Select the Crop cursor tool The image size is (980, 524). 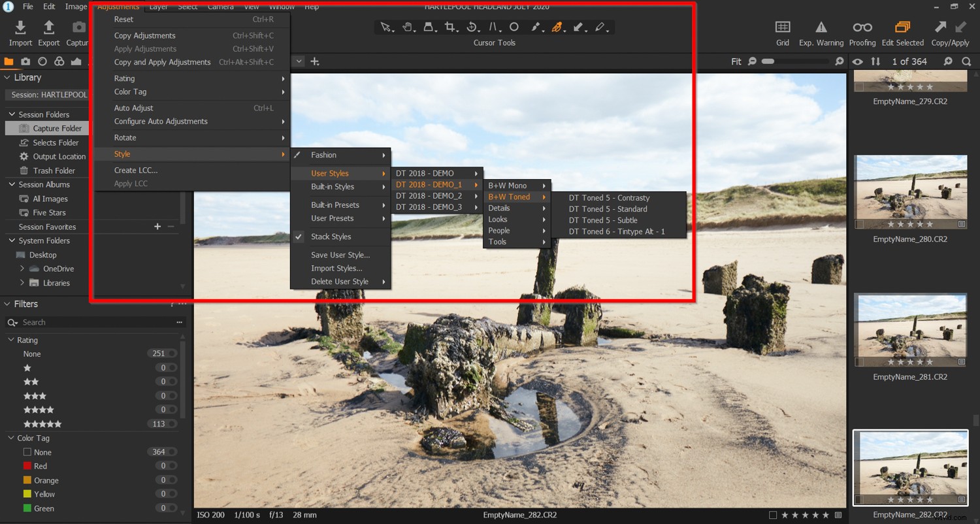tap(451, 27)
